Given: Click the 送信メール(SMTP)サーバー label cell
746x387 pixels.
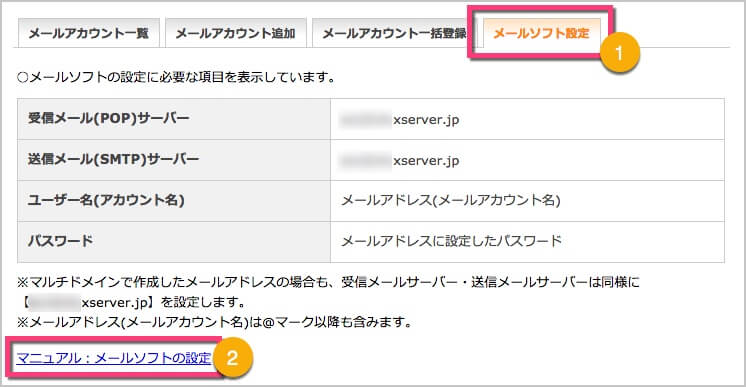Looking at the screenshot, I should coord(174,160).
